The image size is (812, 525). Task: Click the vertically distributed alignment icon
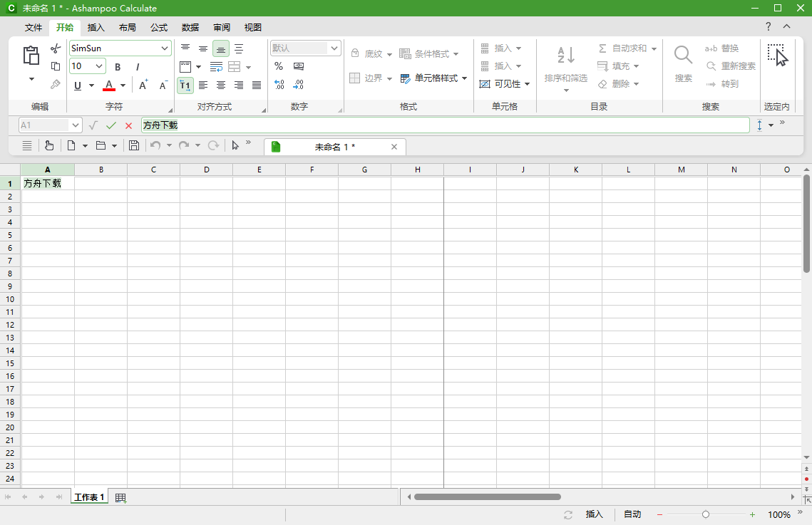click(x=239, y=48)
